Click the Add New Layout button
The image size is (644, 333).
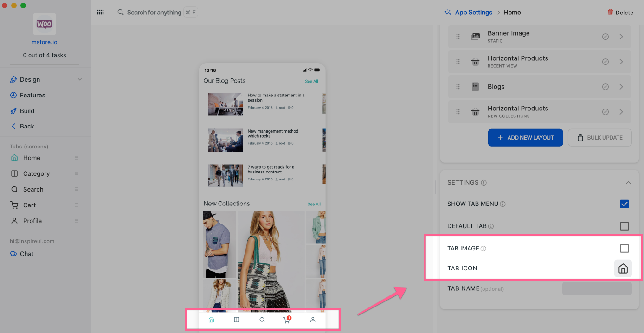pyautogui.click(x=525, y=138)
